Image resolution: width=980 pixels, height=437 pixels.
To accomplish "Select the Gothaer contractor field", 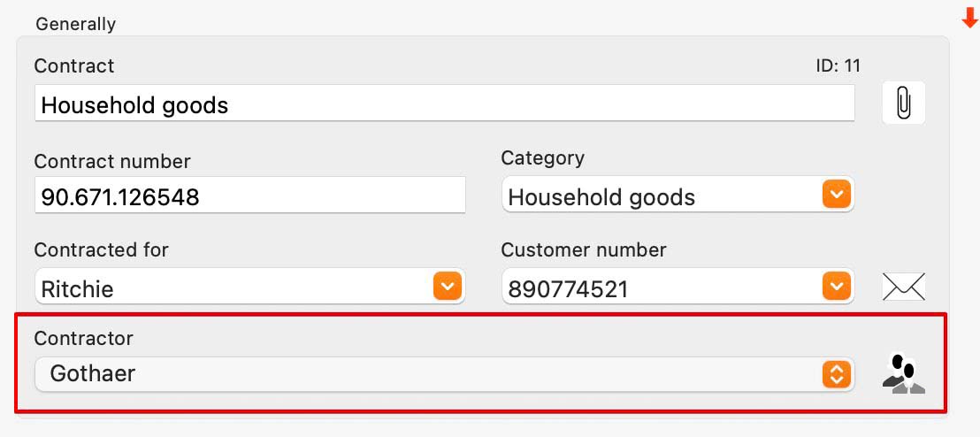I will click(x=444, y=374).
